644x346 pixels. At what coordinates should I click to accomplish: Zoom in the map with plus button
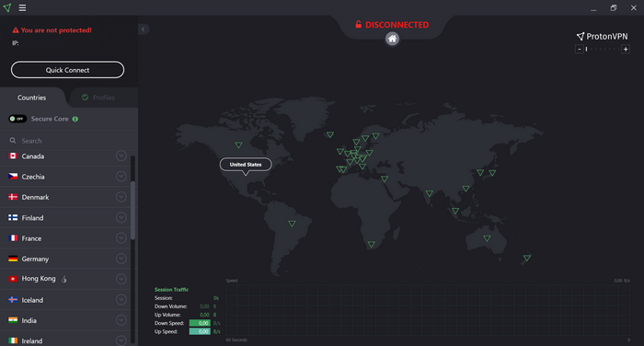626,50
